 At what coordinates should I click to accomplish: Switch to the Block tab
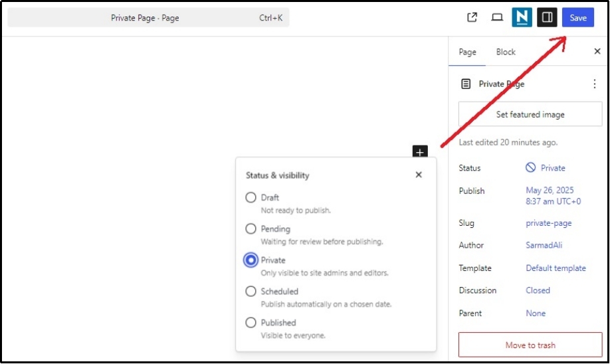(x=506, y=52)
